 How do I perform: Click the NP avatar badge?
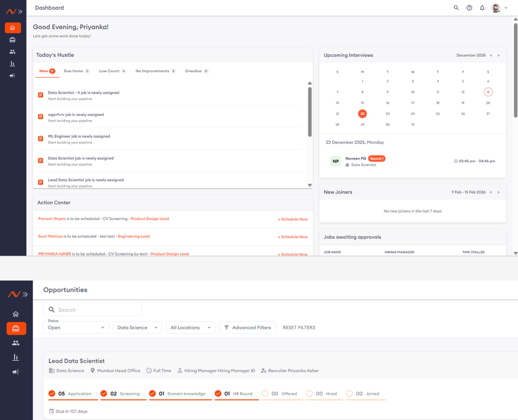pos(336,161)
